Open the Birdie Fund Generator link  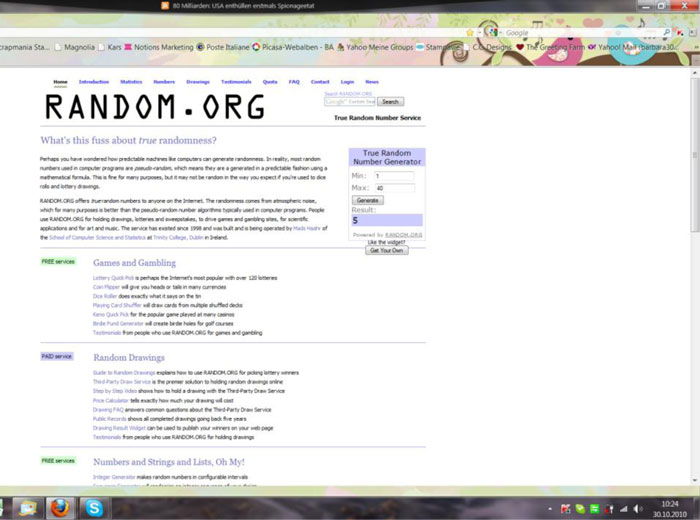pos(118,324)
